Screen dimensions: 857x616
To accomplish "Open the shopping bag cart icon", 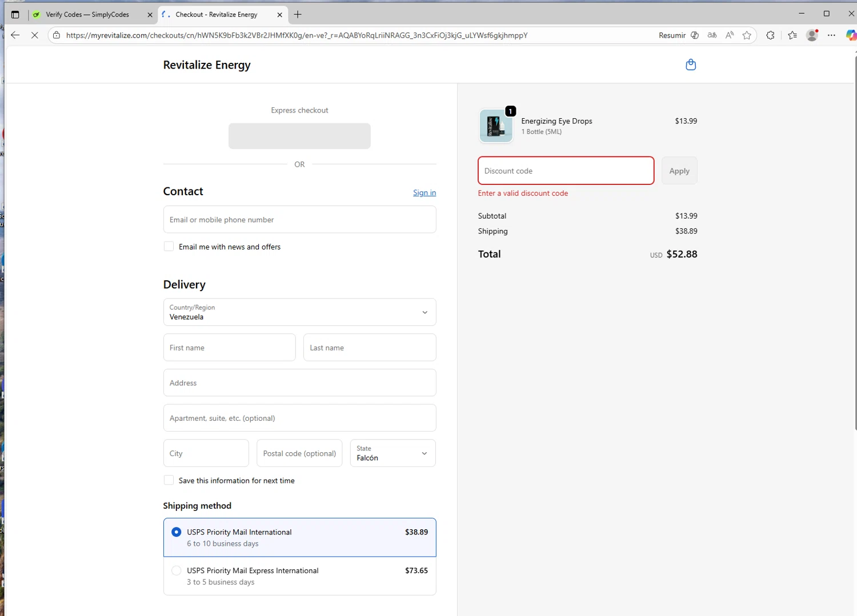I will click(x=690, y=65).
